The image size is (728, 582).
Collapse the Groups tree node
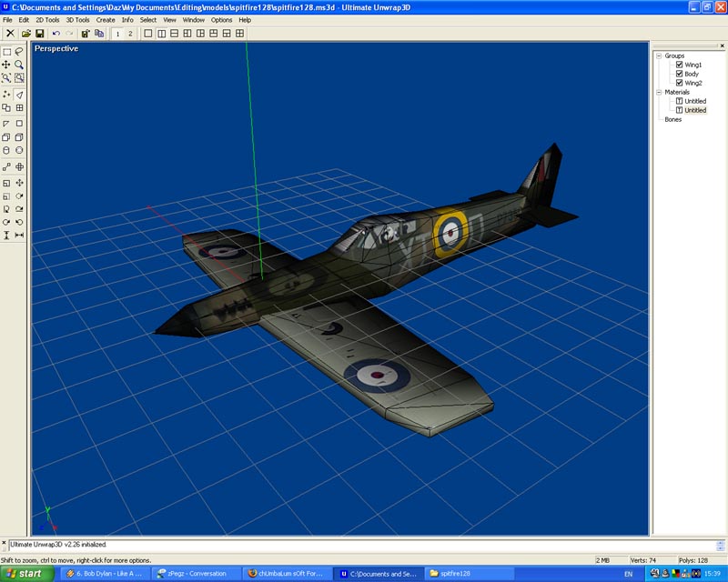(x=659, y=55)
